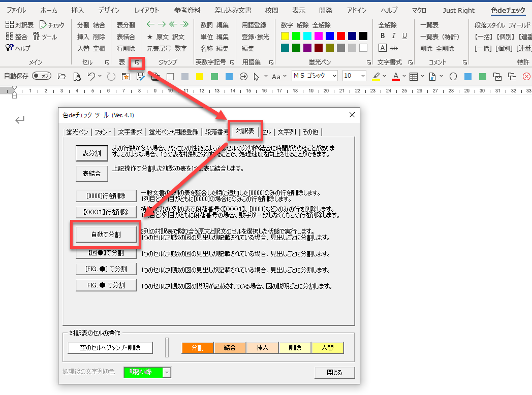Open the ツール command in ribbon
The width and height of the screenshot is (532, 395).
pos(45,37)
